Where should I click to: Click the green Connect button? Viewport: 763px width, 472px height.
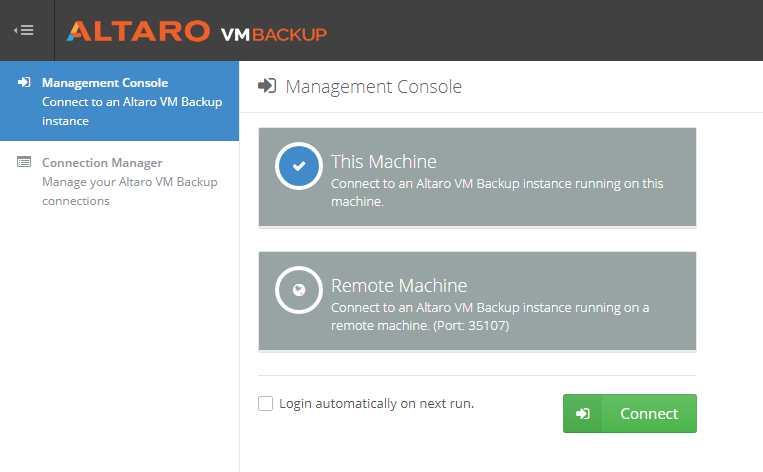pyautogui.click(x=630, y=414)
